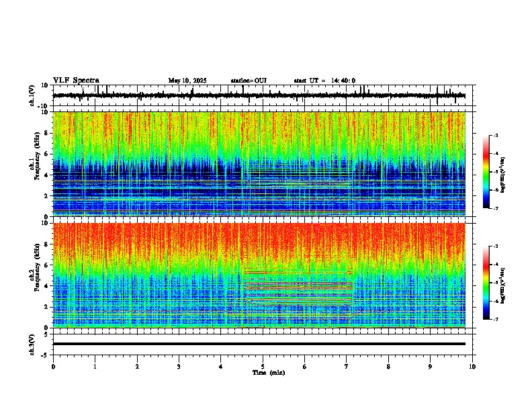The width and height of the screenshot is (532, 411).
Task: Click the 'VLF Spectra' plot title
Action: tap(76, 81)
